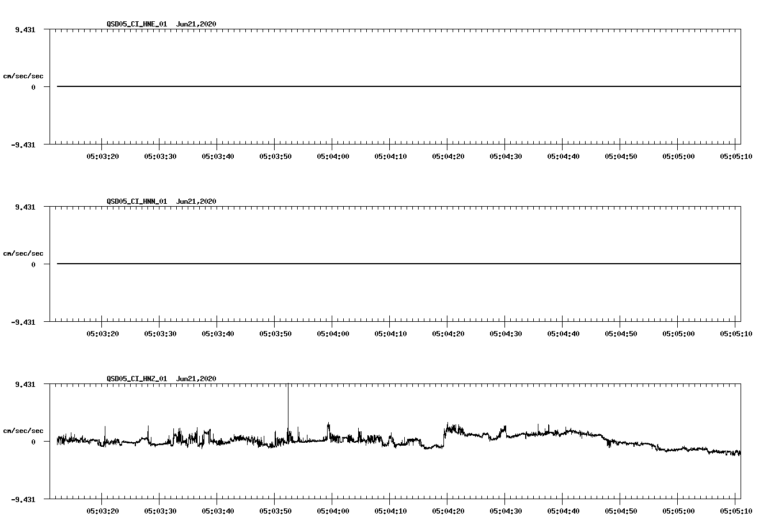Click the QSD05_CI_HNE_01 channel title
Viewport: 782px width, 532px height.
137,24
